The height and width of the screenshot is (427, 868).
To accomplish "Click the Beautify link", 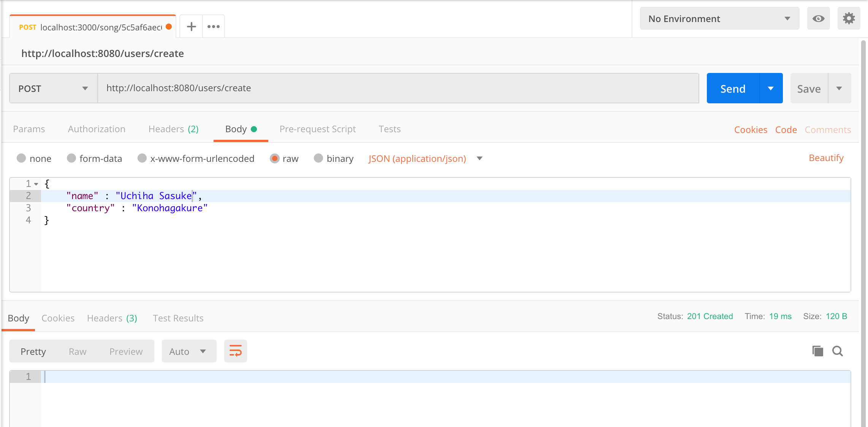I will tap(826, 158).
